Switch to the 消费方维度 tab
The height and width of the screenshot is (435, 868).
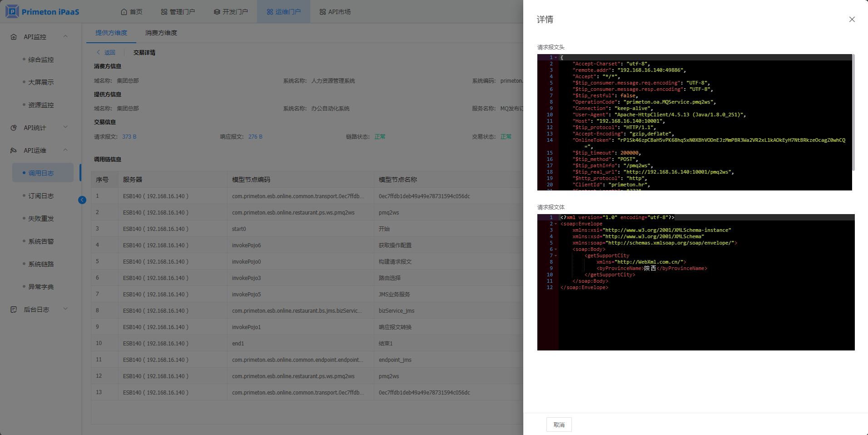(x=161, y=33)
